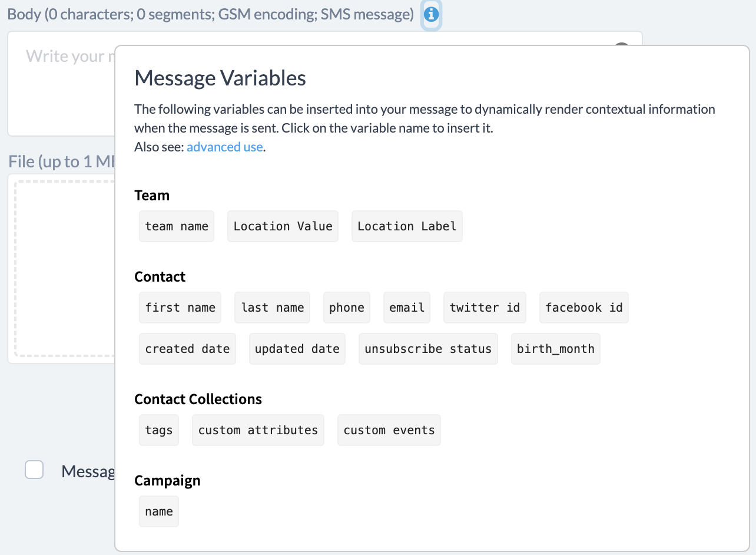
Task: Insert the first name variable
Action: coord(180,308)
